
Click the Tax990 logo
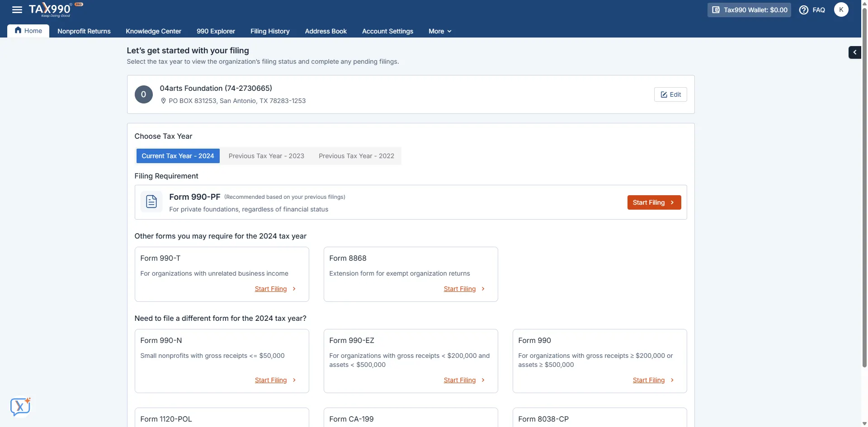[50, 9]
